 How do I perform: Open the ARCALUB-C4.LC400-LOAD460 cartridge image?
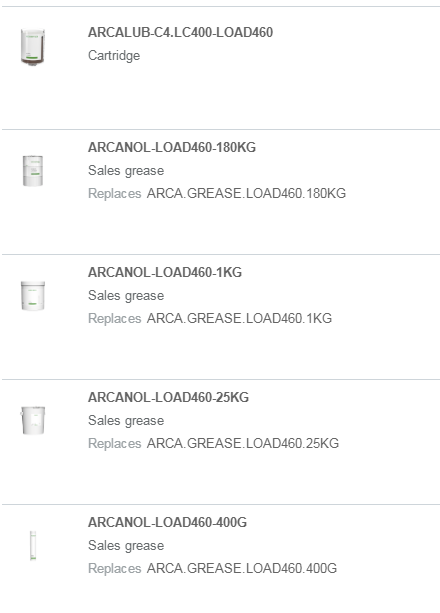[x=33, y=46]
